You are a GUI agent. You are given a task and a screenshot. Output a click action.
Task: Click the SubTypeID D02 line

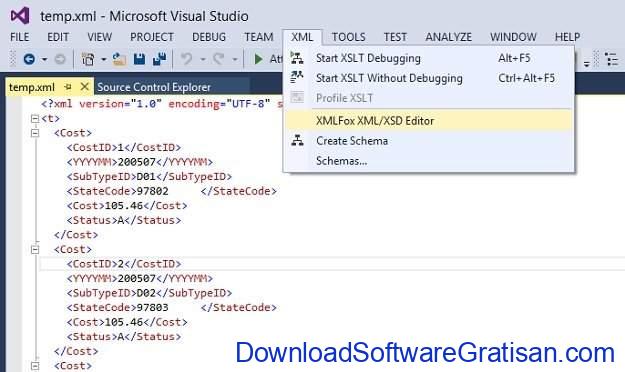tap(149, 293)
